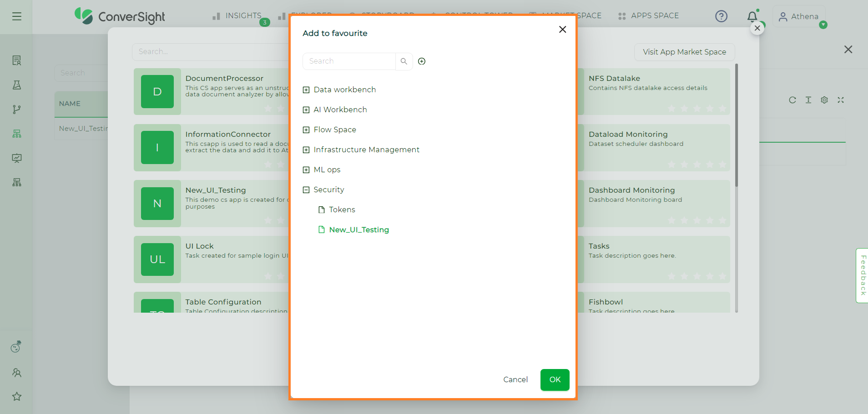
Task: Open the Dashboard Monitoring app card
Action: point(654,203)
